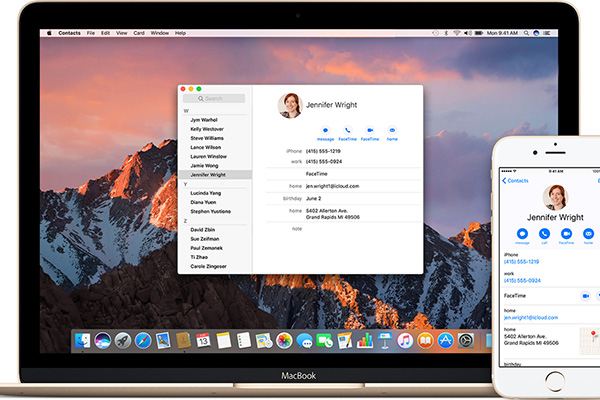The height and width of the screenshot is (400, 600).
Task: Select Lance Wilson in contacts list
Action: 205,147
